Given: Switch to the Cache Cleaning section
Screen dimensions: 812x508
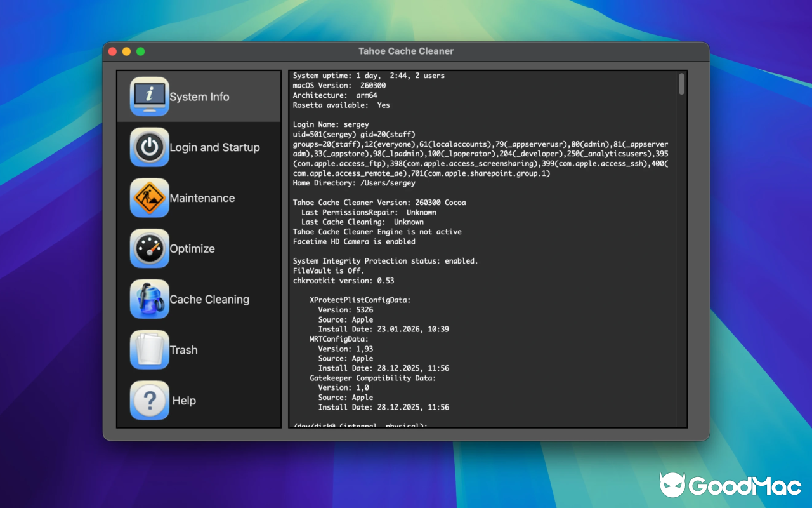Looking at the screenshot, I should point(209,299).
